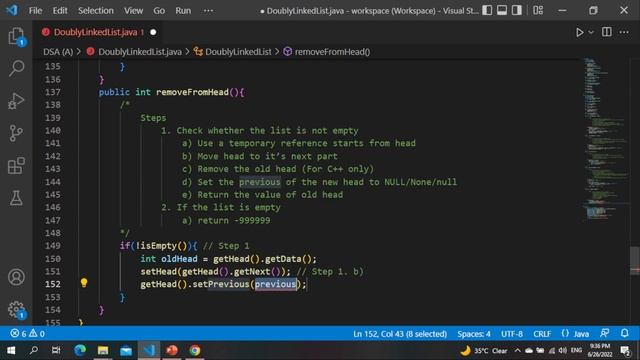Click DSA (A) breadcrumb folder
The width and height of the screenshot is (640, 360).
point(58,52)
